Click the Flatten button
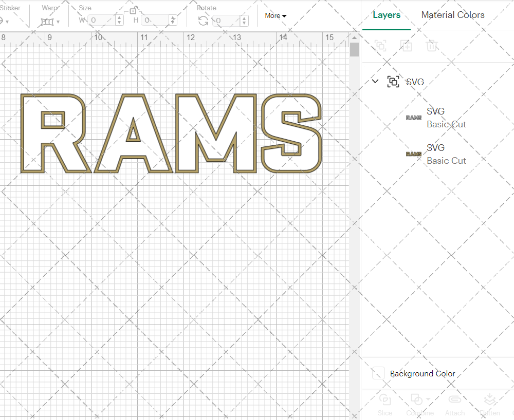This screenshot has height=420, width=514. click(x=490, y=405)
